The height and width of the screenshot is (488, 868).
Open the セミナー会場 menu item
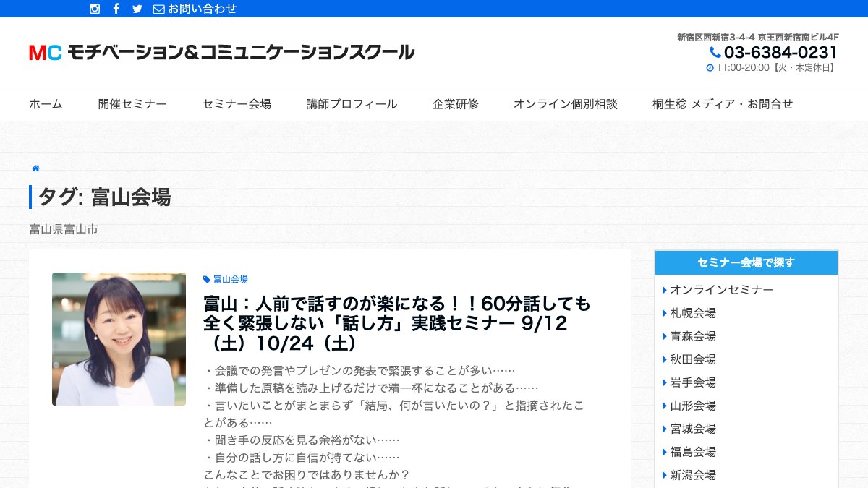click(237, 104)
